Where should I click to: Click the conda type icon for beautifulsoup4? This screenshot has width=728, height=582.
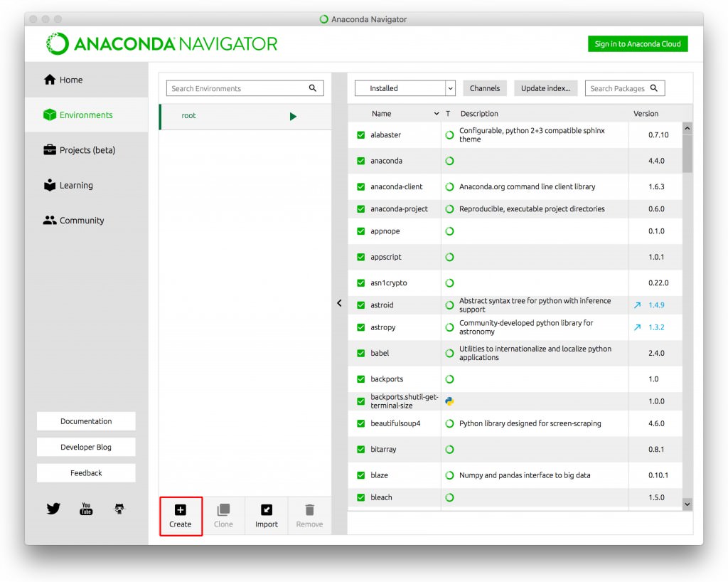pyautogui.click(x=449, y=423)
